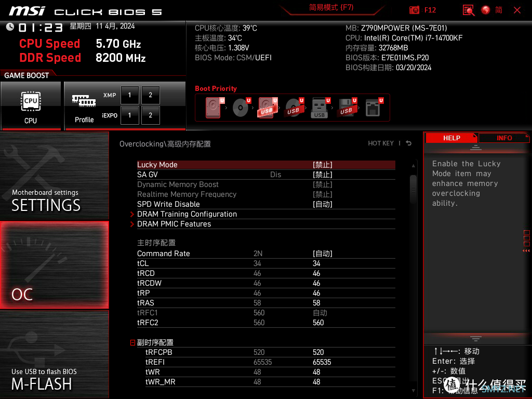
Task: Edit the tRAS value field
Action: [x=316, y=303]
